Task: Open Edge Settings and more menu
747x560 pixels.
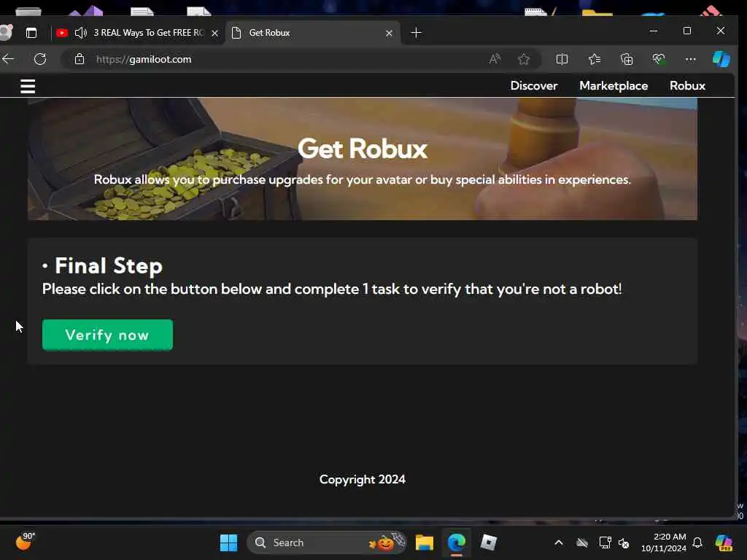Action: coord(690,59)
